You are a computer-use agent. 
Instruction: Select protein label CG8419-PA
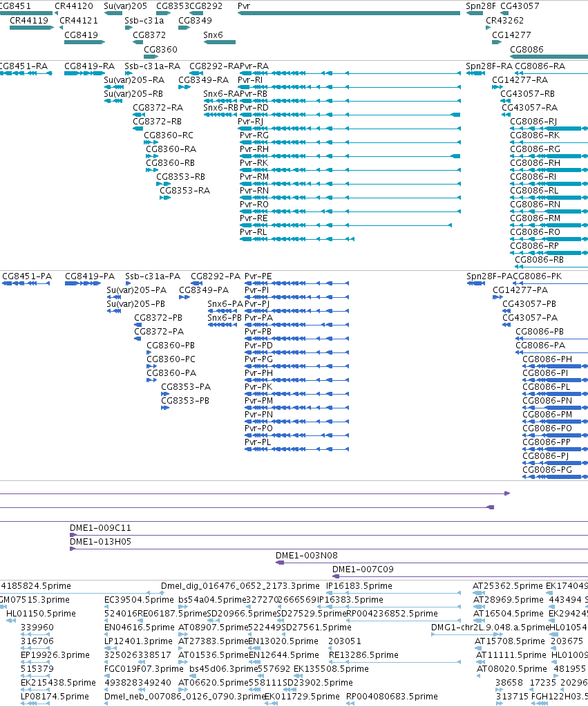[x=90, y=276]
